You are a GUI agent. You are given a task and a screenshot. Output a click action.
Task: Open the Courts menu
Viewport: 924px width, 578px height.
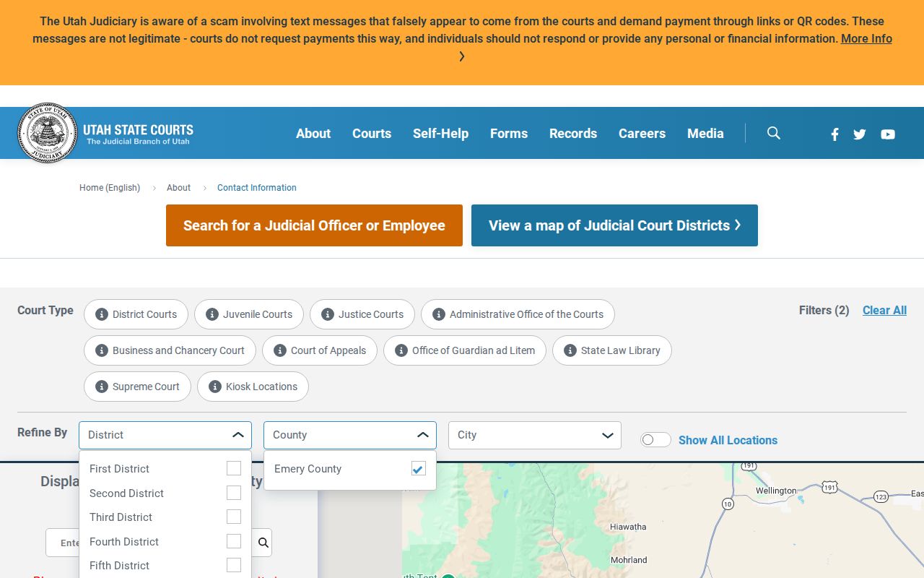point(372,134)
